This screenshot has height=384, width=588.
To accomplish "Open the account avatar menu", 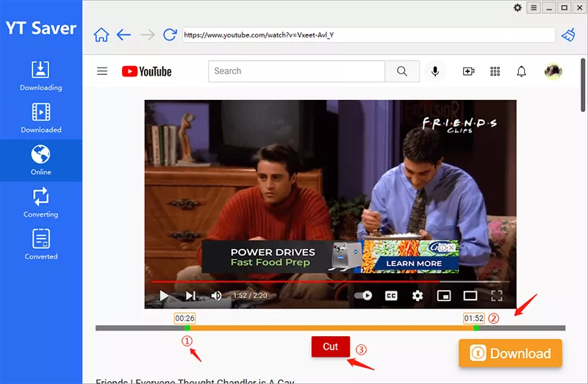I will 553,71.
